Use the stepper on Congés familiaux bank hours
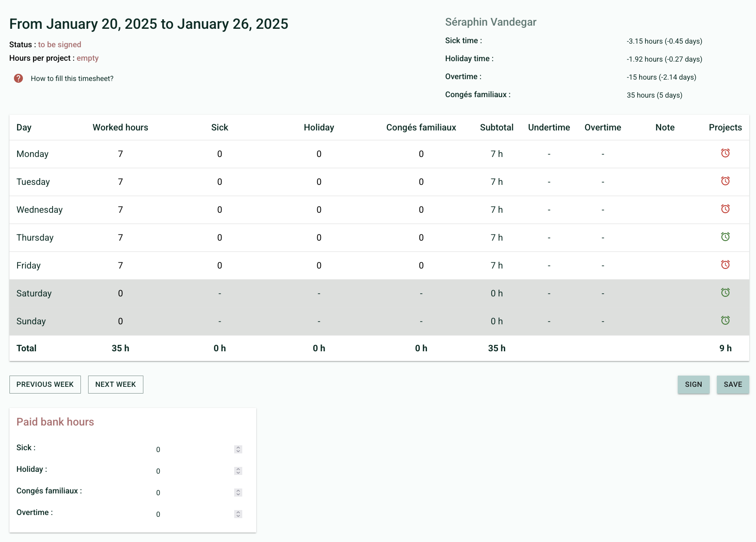 (238, 493)
